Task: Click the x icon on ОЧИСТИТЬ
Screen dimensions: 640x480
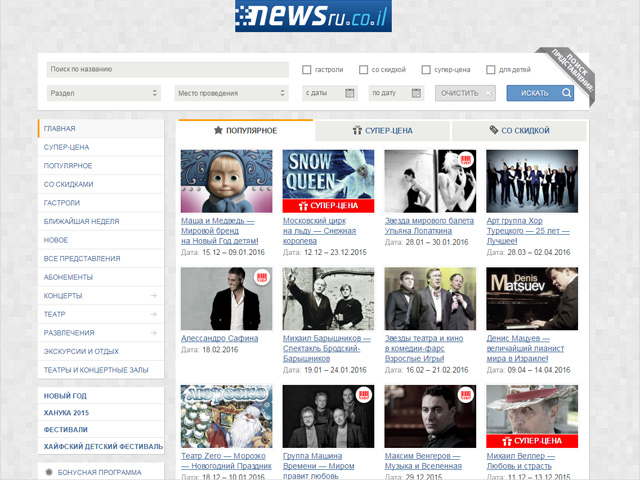Action: tap(488, 93)
